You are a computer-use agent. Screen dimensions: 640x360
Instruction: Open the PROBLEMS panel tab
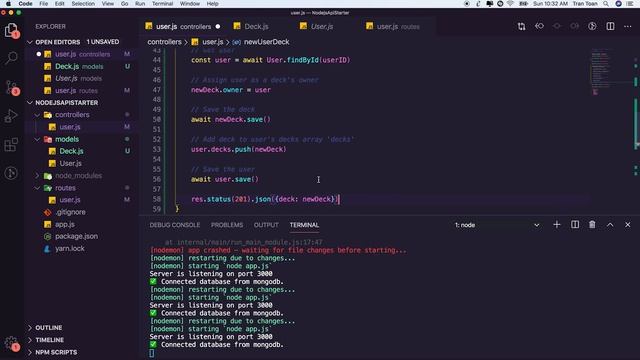tap(227, 225)
